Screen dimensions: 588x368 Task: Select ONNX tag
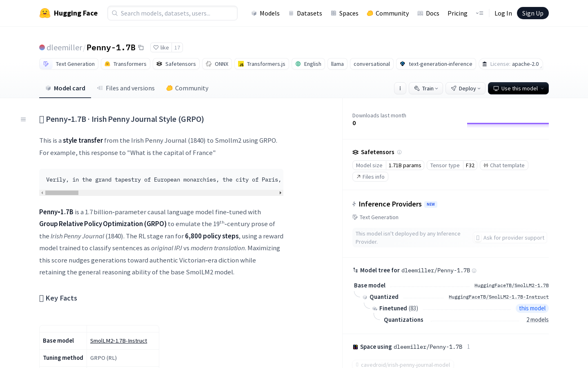[217, 64]
